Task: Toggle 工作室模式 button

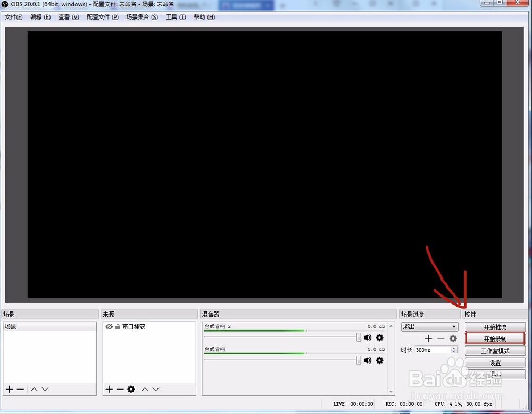Action: tap(495, 351)
